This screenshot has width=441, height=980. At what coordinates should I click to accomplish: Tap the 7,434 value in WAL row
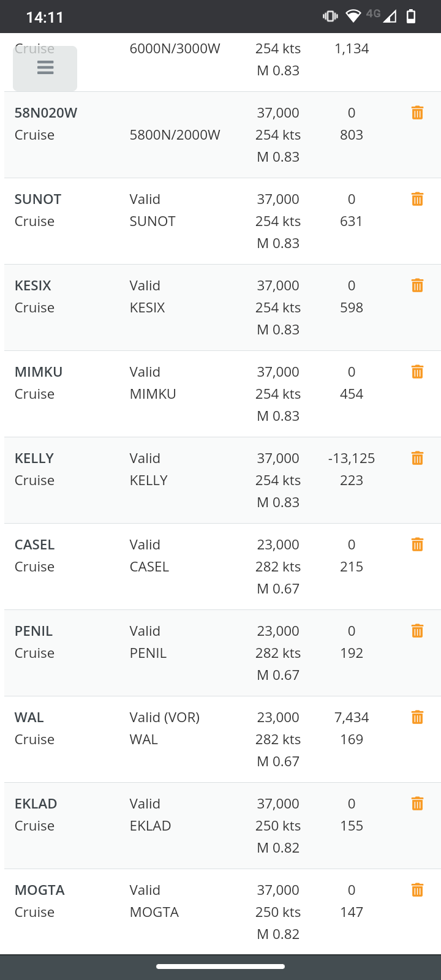point(352,717)
